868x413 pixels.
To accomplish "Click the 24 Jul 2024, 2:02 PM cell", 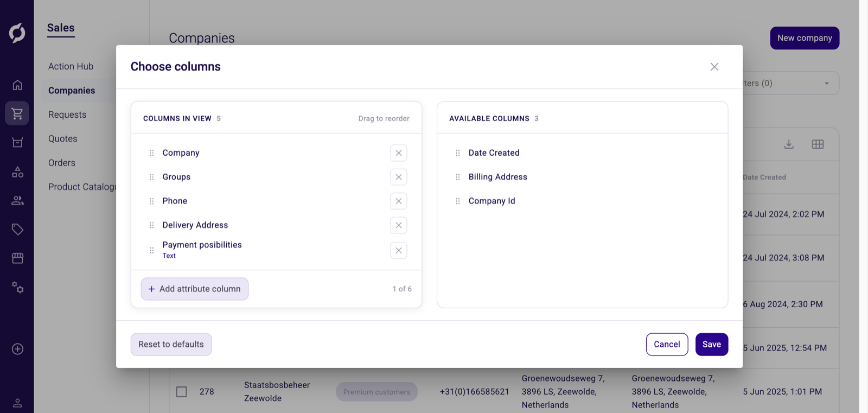I will click(x=783, y=214).
